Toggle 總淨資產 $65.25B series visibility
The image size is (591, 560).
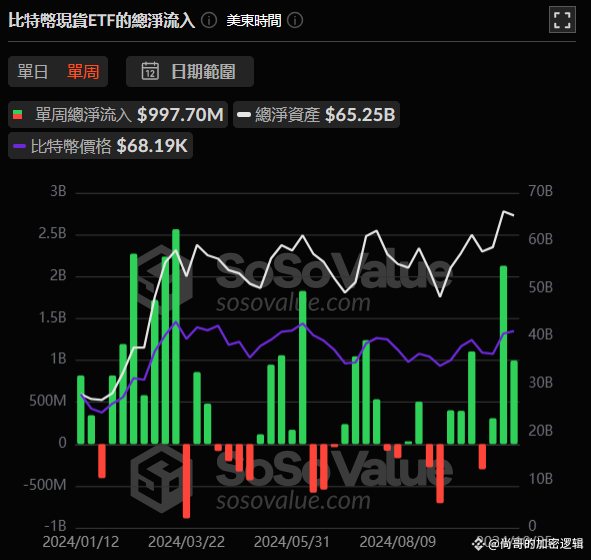316,115
